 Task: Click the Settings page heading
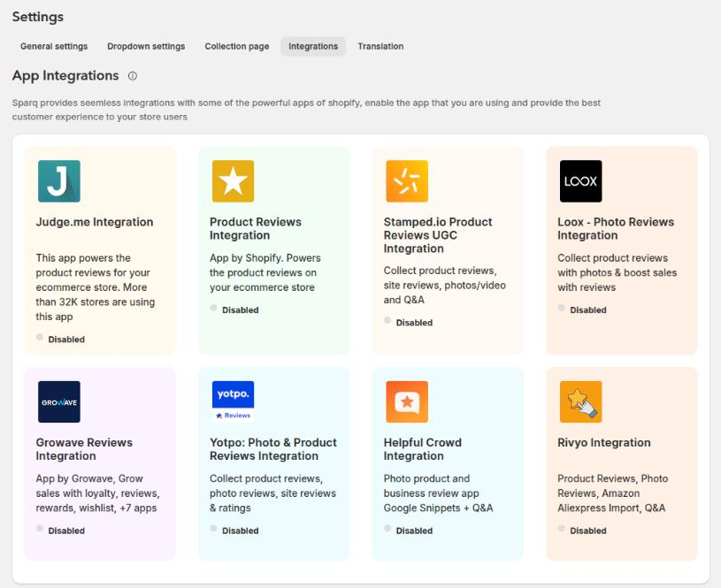[x=38, y=17]
